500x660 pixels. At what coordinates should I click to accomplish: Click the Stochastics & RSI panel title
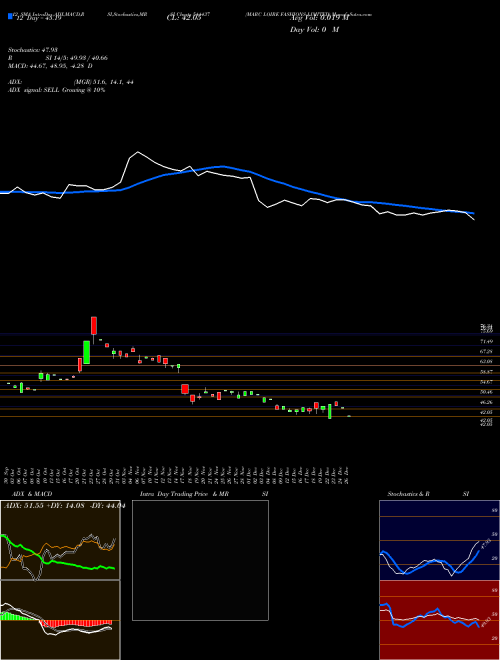(x=428, y=494)
